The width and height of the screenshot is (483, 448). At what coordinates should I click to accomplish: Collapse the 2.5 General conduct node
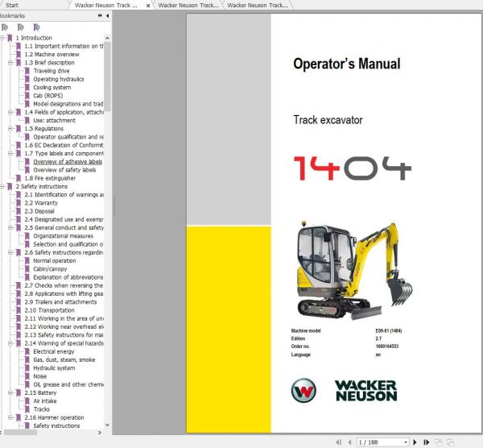point(10,228)
